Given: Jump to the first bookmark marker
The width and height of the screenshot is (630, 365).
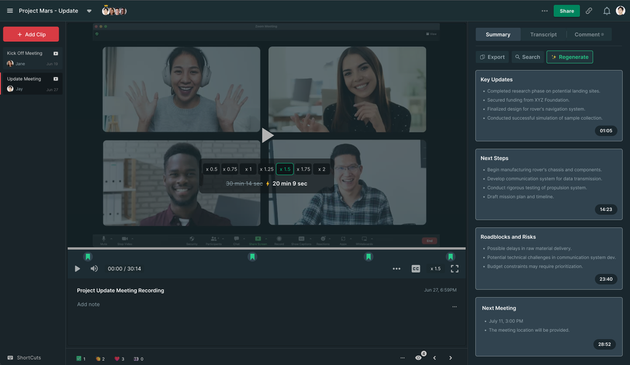Looking at the screenshot, I should (x=88, y=257).
